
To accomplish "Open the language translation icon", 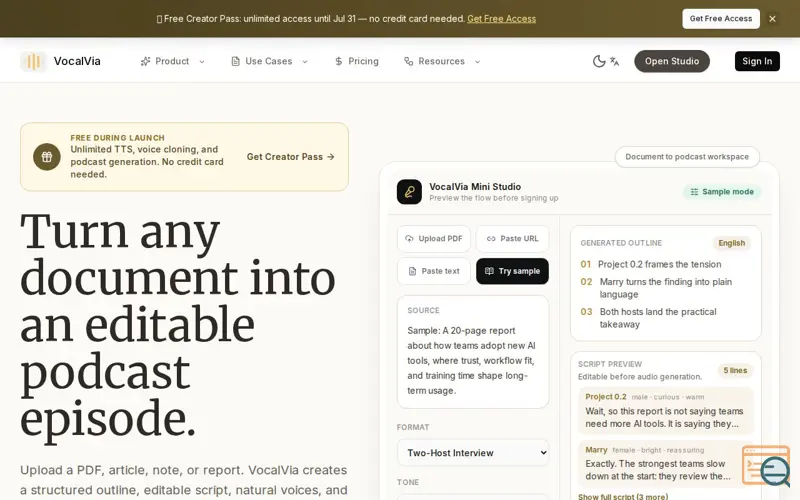I will click(614, 61).
